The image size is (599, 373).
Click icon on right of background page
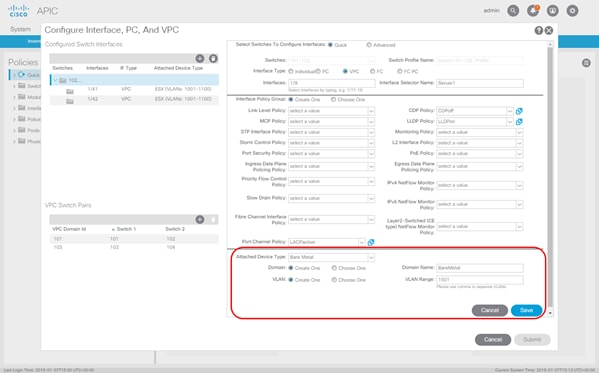coord(586,63)
